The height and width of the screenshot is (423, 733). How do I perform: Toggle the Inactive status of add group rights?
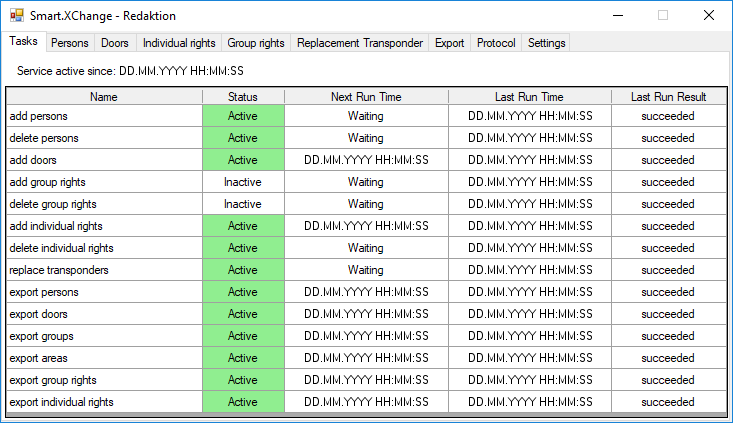[x=243, y=182]
